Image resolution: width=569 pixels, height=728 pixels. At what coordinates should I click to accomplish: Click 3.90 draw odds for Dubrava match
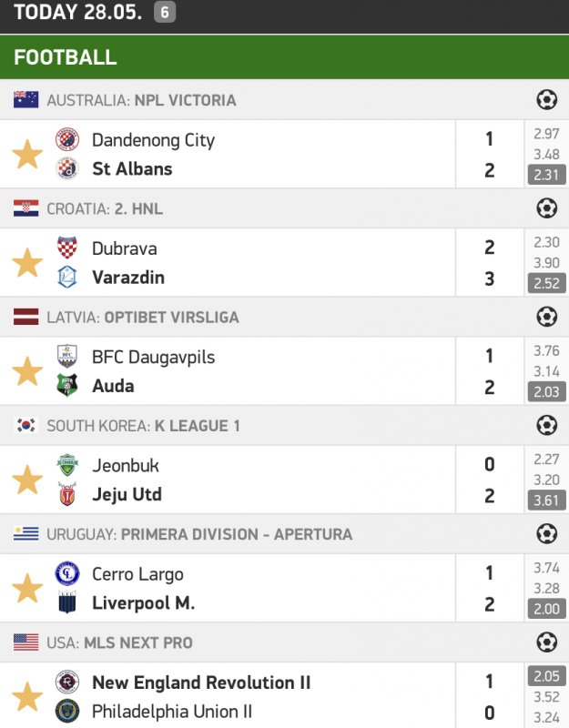tap(546, 263)
